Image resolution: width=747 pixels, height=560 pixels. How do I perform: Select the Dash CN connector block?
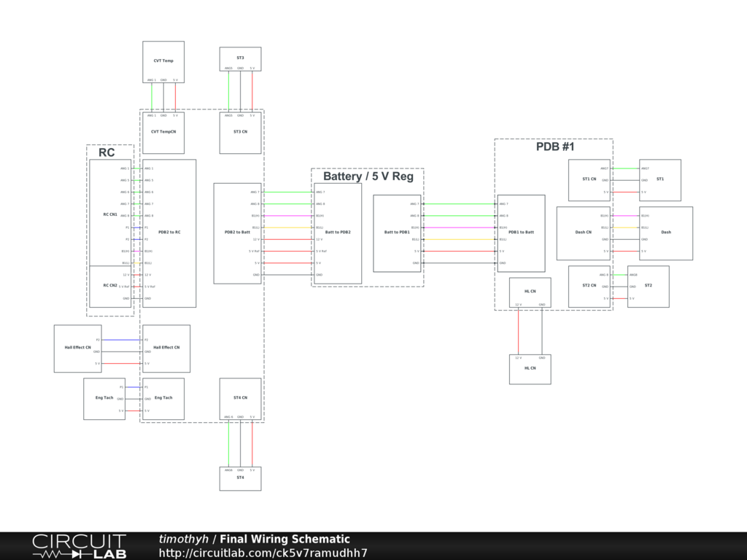pos(584,232)
